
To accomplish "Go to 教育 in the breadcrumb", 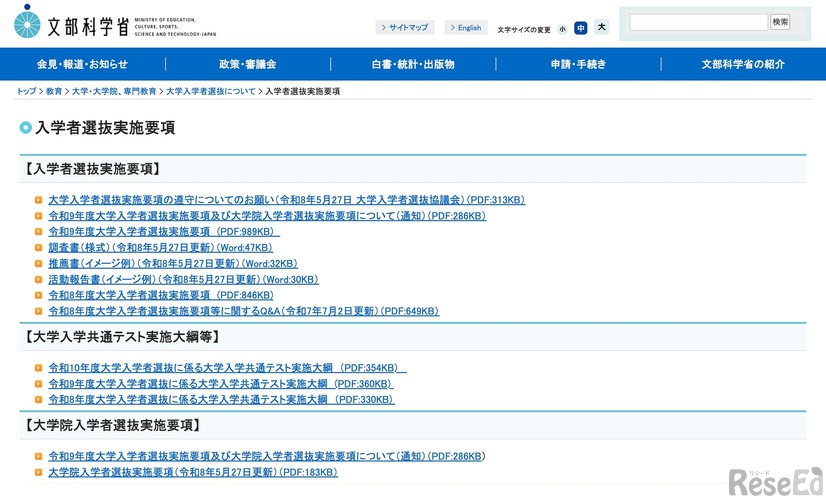I will click(54, 91).
